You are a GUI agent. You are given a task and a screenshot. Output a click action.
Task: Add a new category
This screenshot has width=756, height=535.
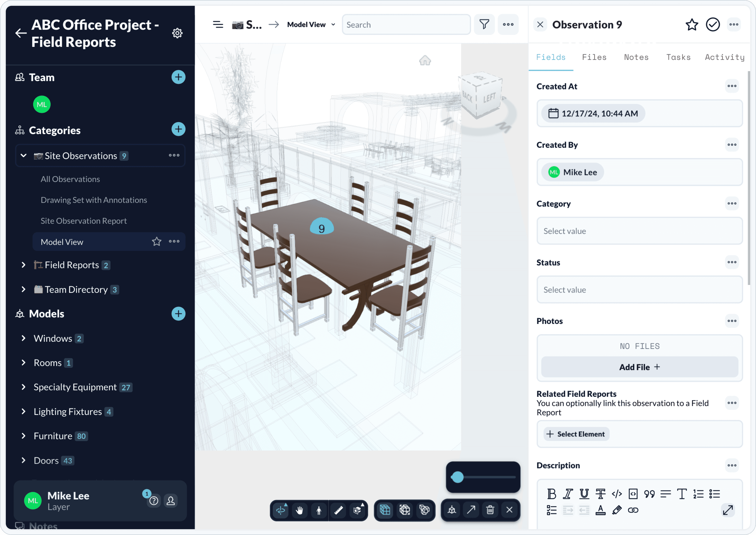[178, 129]
